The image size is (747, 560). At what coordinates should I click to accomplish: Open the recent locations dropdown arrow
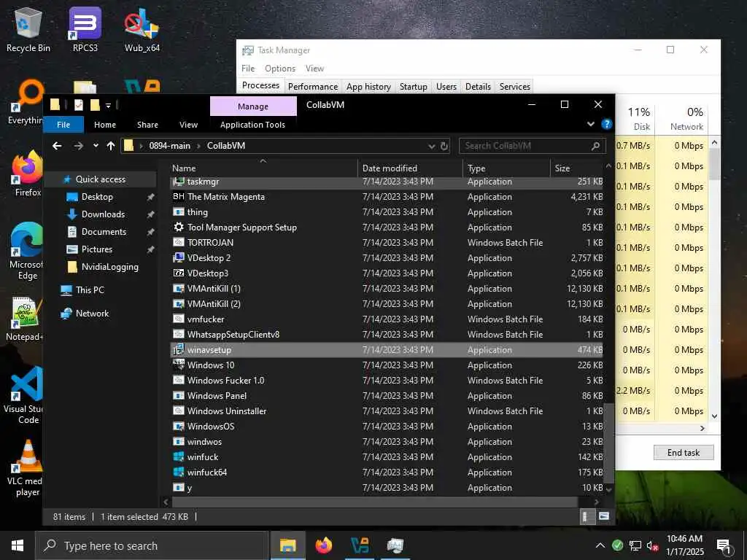pos(96,146)
